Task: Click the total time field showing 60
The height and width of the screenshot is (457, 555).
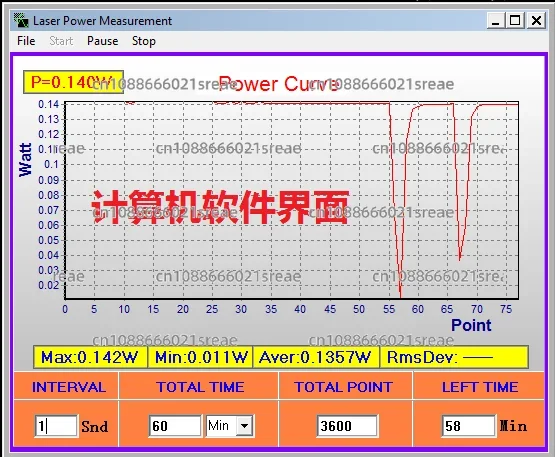Action: (x=175, y=426)
